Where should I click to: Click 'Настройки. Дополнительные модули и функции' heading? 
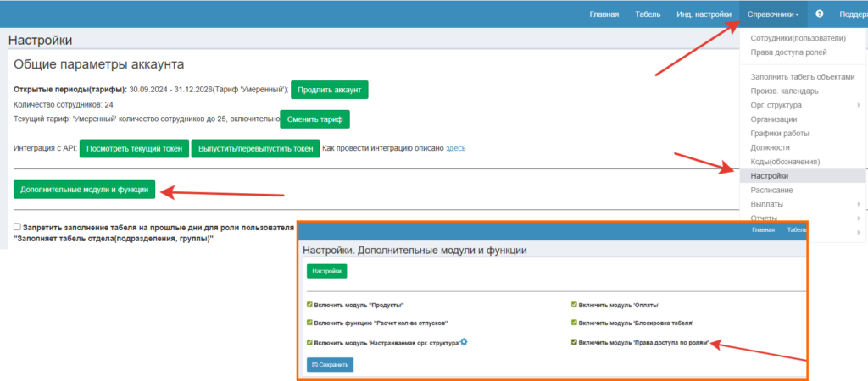point(414,251)
